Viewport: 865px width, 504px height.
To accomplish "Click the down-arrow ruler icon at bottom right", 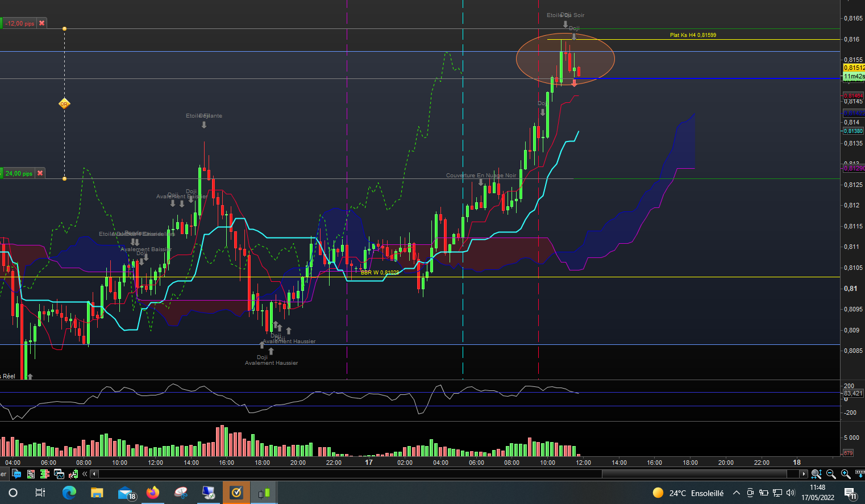I will (859, 474).
